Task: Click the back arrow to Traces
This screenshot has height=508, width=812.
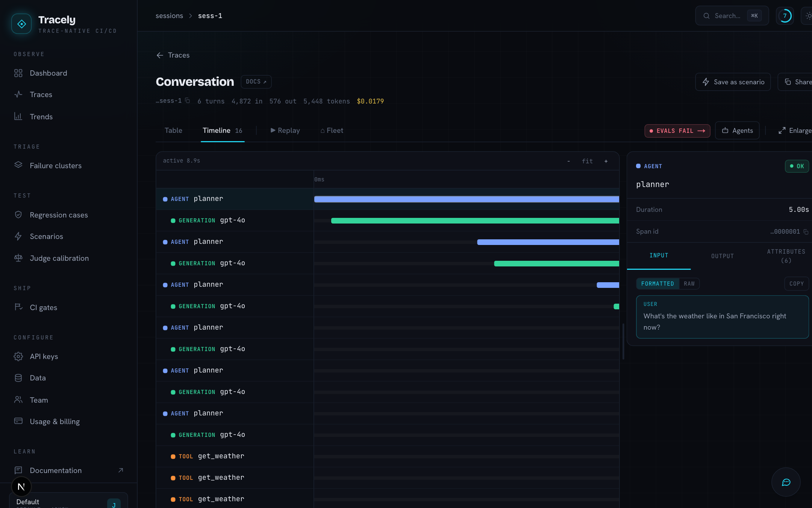Action: [x=160, y=55]
